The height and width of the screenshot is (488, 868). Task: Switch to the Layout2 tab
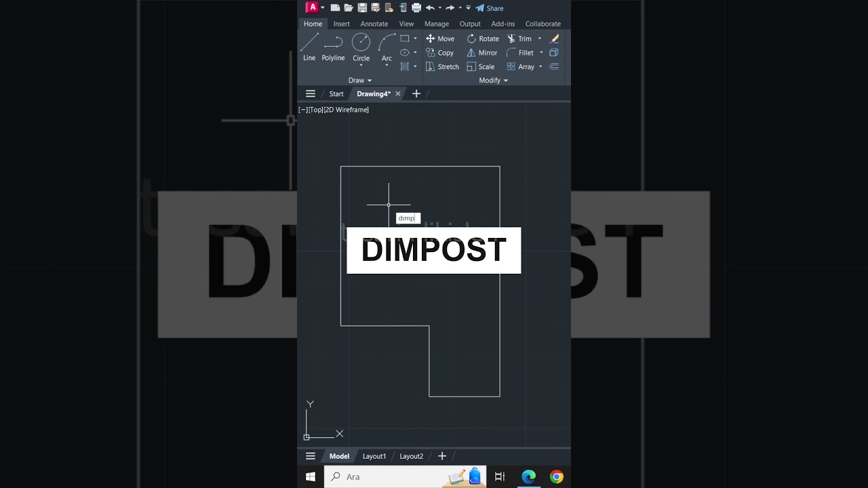coord(411,456)
